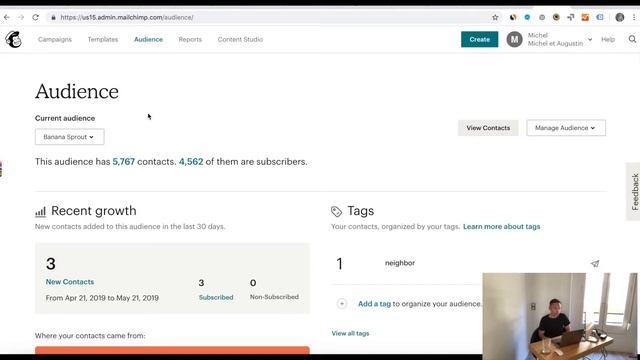This screenshot has width=640, height=360.
Task: Open the New Contacts link
Action: click(70, 282)
